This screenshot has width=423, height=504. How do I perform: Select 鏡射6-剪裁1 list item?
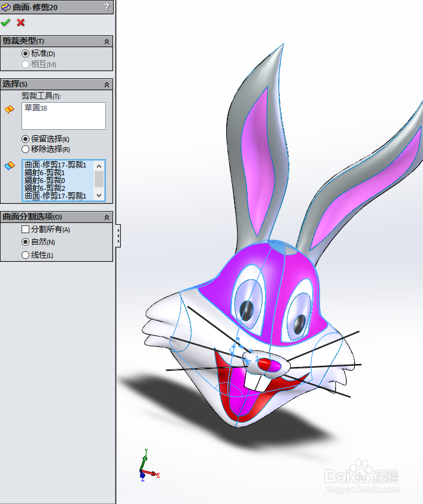(45, 173)
